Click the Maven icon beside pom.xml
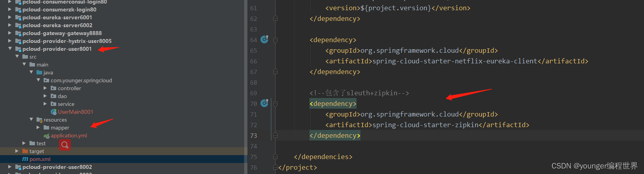 coord(25,159)
